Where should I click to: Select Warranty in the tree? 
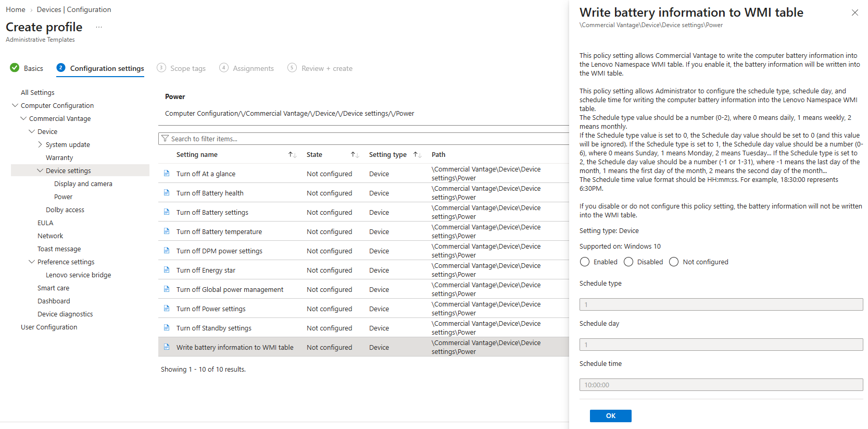point(59,157)
